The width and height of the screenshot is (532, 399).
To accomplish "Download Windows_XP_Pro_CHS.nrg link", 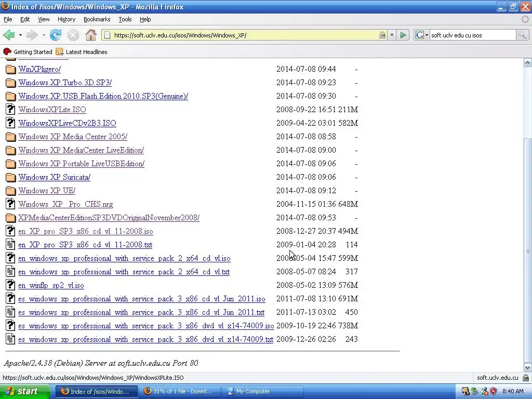I will pyautogui.click(x=65, y=204).
